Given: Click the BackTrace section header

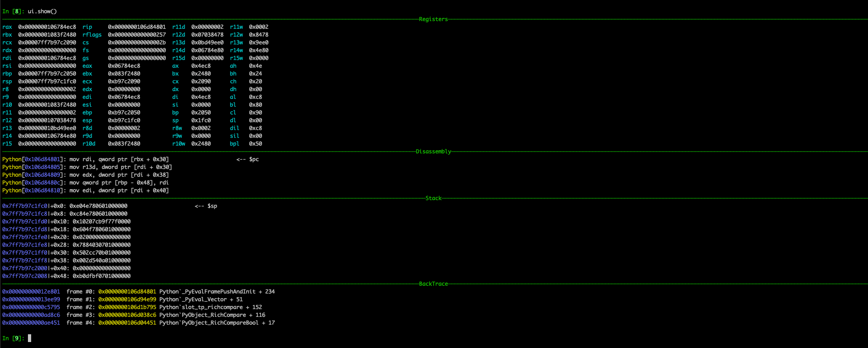Looking at the screenshot, I should pyautogui.click(x=433, y=284).
